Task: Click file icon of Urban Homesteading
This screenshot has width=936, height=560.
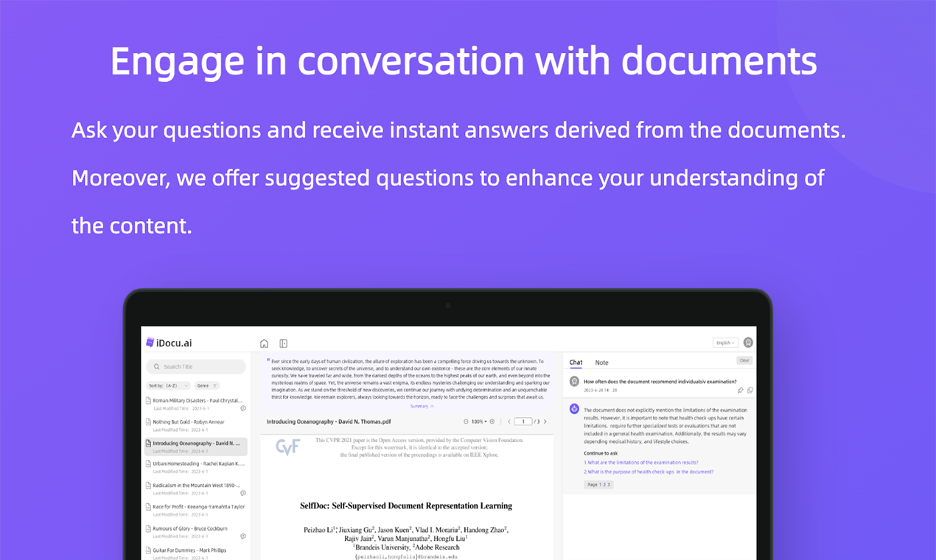Action: click(x=148, y=464)
